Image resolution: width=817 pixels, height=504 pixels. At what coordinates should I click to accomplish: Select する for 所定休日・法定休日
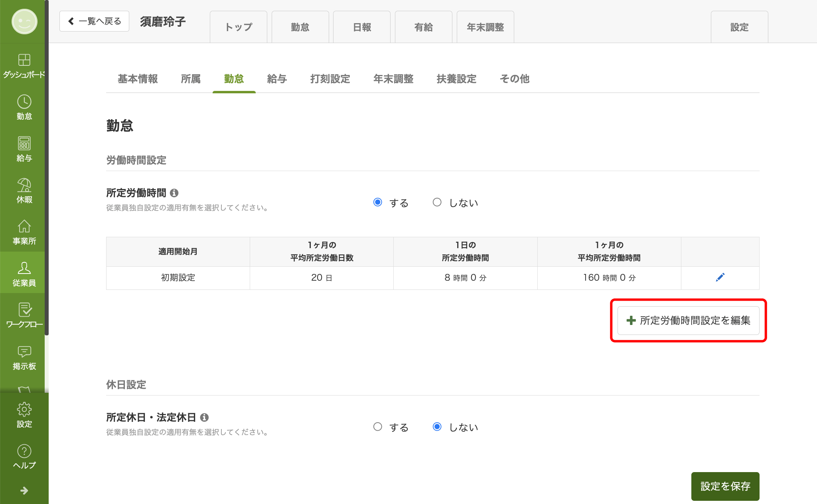[x=378, y=427]
